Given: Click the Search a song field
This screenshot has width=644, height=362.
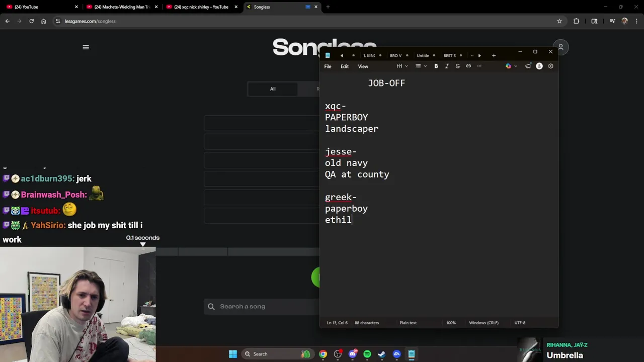Looking at the screenshot, I should (262, 306).
